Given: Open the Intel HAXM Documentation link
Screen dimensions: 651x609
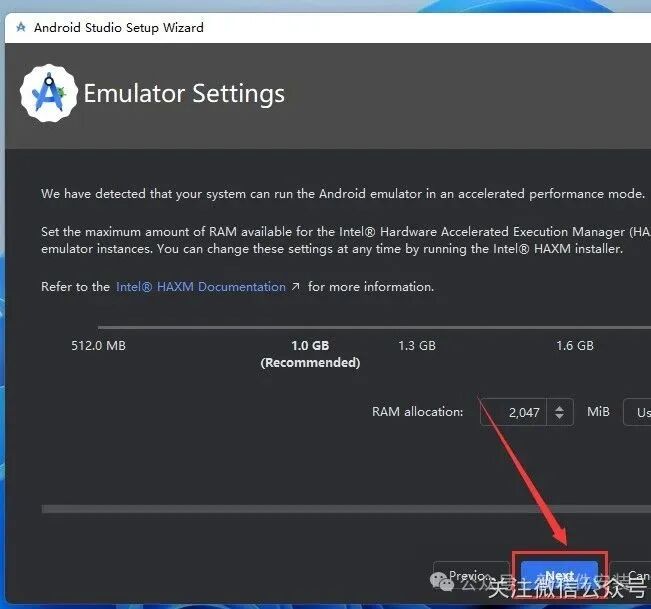Looking at the screenshot, I should tap(201, 286).
